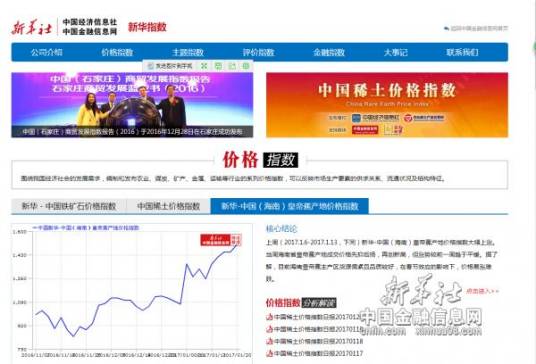Click the send-image-to-phone button in floating toolbar
The width and height of the screenshot is (536, 364).
click(170, 66)
